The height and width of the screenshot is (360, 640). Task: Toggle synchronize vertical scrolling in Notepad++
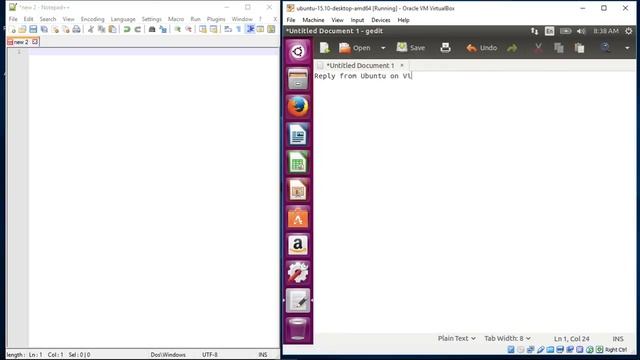pos(203,29)
